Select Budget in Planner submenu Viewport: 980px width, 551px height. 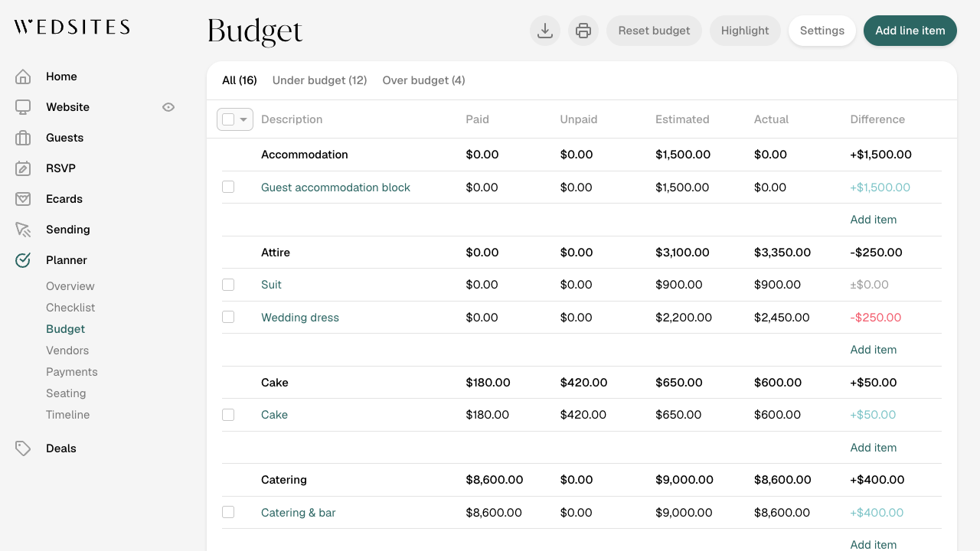pyautogui.click(x=66, y=329)
